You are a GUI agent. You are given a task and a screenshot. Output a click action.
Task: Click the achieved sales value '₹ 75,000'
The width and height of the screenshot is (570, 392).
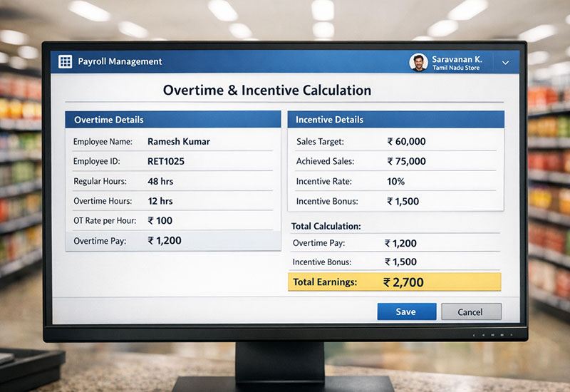406,161
